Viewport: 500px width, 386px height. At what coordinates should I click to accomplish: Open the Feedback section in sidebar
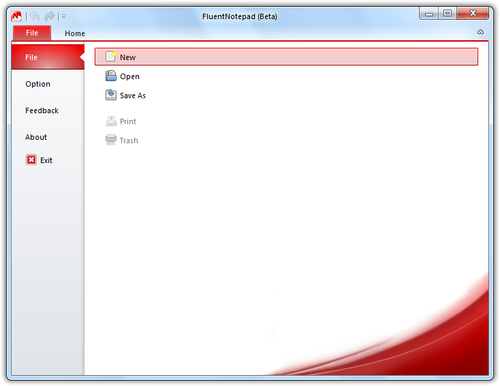(x=42, y=111)
